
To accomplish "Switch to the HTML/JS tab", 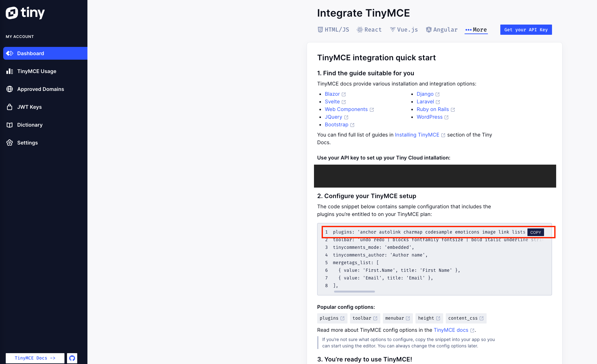I will tap(333, 30).
